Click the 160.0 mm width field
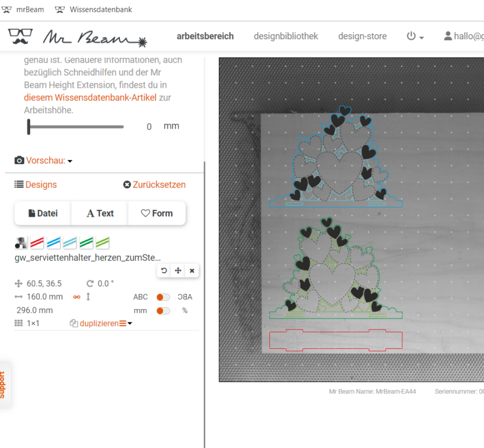This screenshot has width=484, height=448. pos(45,297)
